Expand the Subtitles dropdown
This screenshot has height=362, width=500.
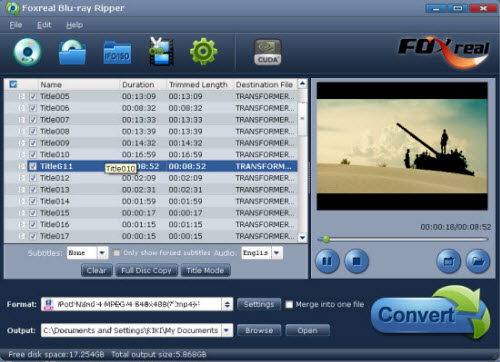pos(102,253)
